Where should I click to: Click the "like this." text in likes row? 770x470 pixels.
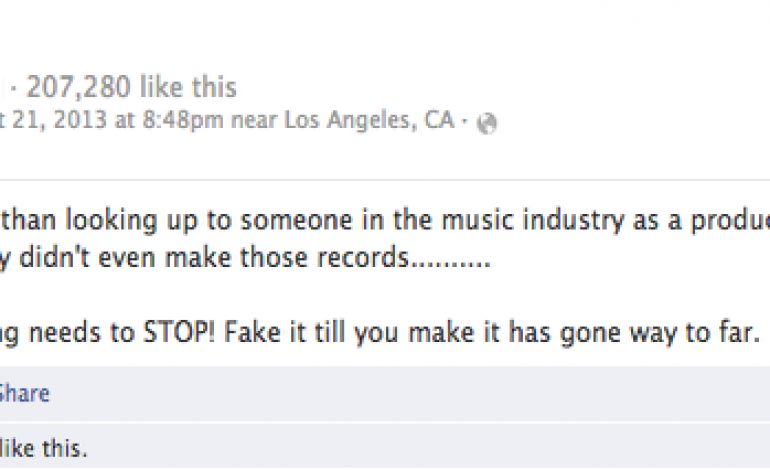44,449
